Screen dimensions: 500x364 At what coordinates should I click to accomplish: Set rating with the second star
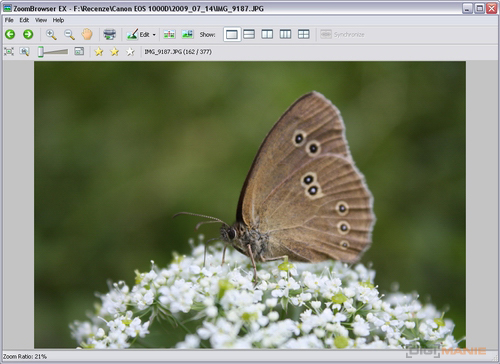(114, 52)
